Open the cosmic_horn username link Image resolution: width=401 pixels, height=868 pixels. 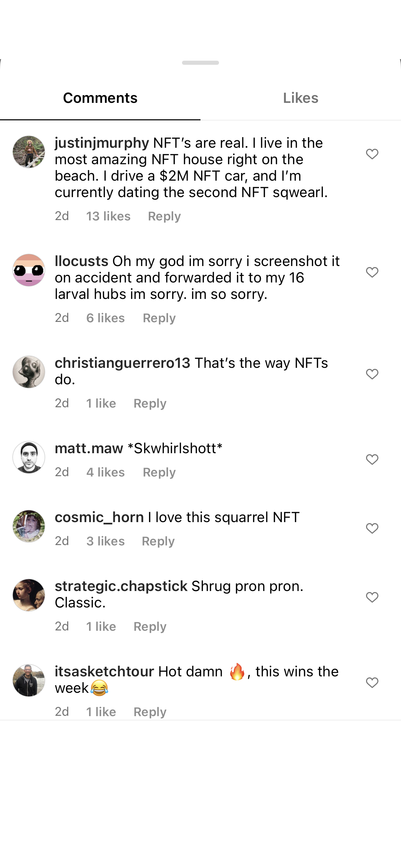99,517
